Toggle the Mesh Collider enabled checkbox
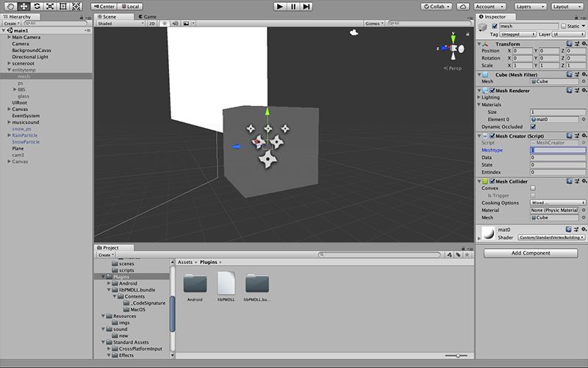Image resolution: width=588 pixels, height=368 pixels. point(492,181)
